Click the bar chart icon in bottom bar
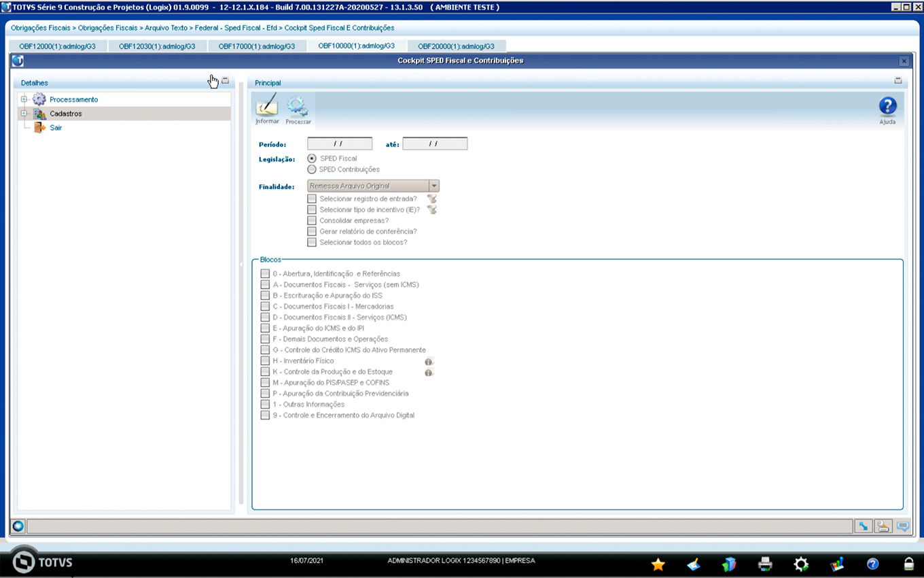The height and width of the screenshot is (578, 924). pos(837,564)
